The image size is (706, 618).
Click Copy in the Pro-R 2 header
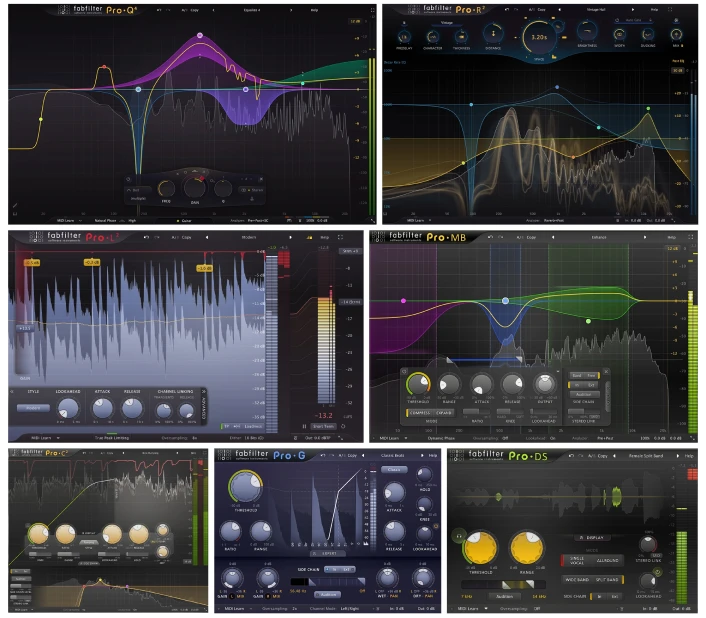point(542,9)
